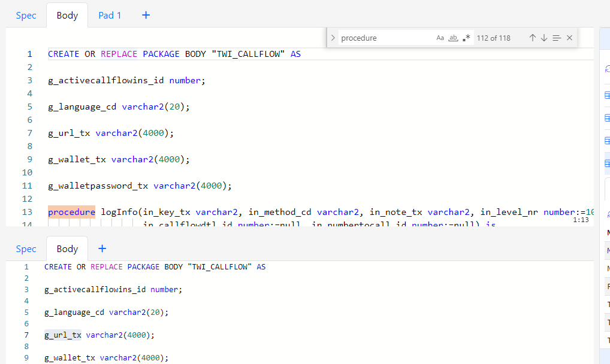The width and height of the screenshot is (610, 364).
Task: Open the Spec tab in the lower editor
Action: pos(26,248)
